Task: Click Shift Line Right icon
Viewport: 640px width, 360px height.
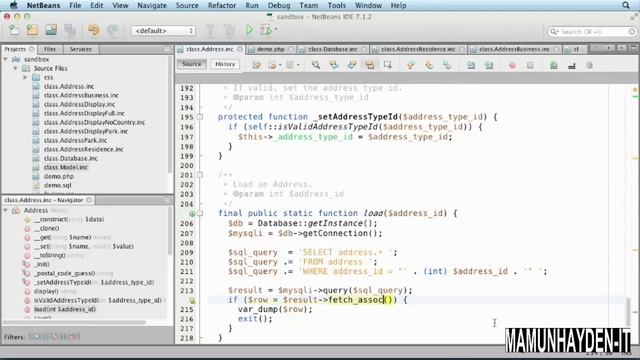Action: (x=489, y=65)
